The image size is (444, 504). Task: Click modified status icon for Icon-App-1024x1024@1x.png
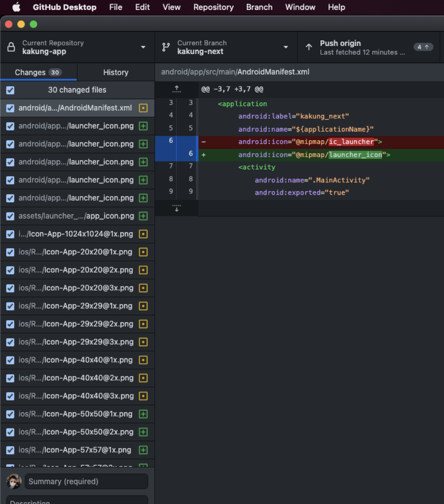coord(143,234)
